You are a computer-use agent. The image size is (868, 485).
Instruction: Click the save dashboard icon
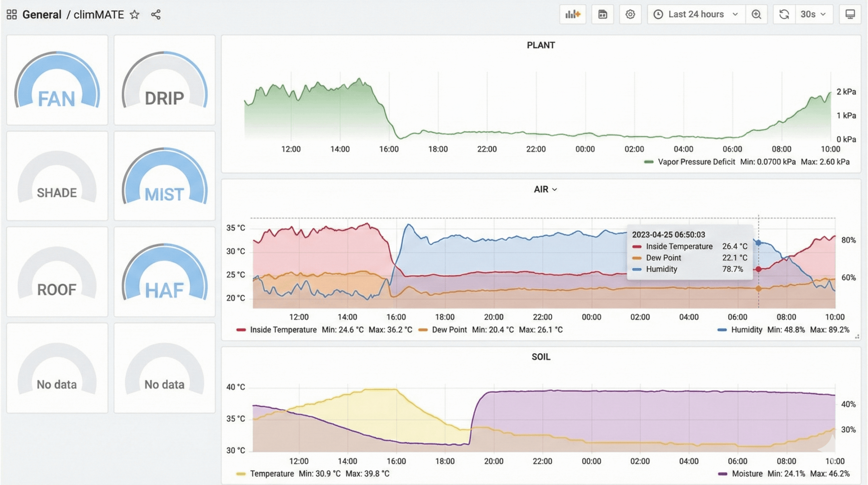[x=603, y=14]
